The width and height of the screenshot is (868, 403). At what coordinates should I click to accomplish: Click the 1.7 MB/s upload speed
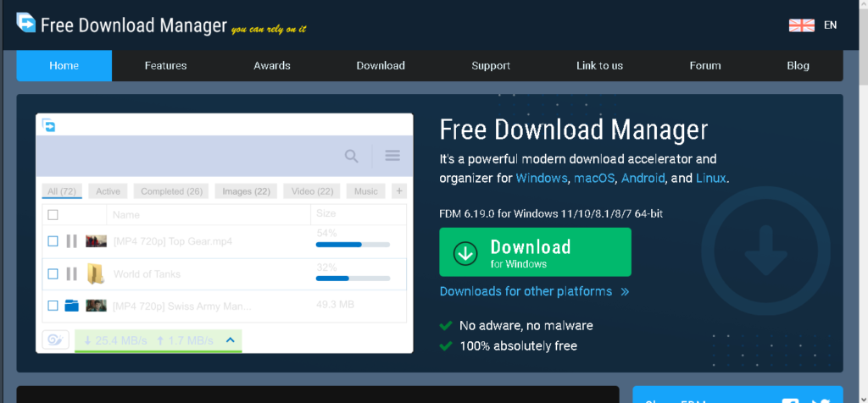point(185,340)
